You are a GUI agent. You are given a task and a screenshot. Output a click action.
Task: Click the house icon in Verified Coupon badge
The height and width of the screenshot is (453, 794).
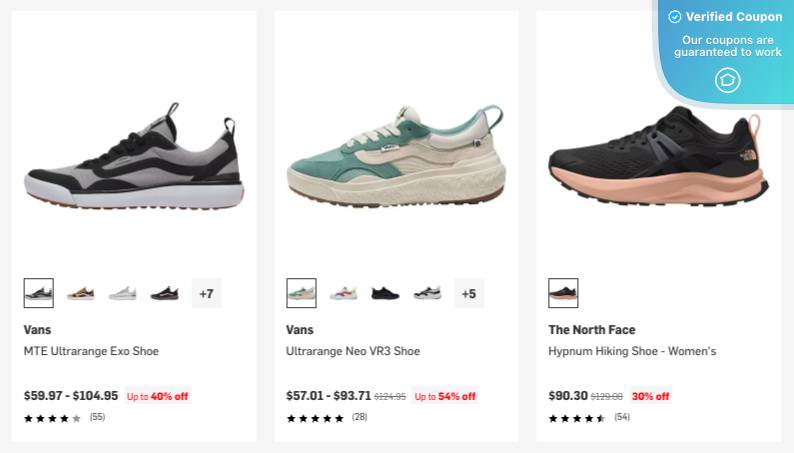tap(728, 80)
